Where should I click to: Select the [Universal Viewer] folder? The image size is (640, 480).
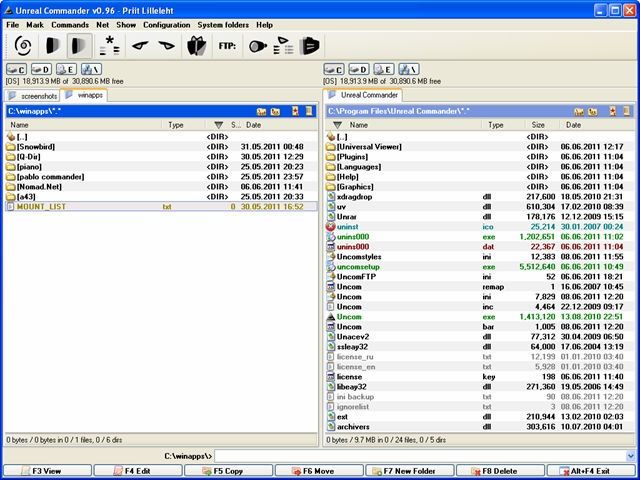(x=480, y=147)
